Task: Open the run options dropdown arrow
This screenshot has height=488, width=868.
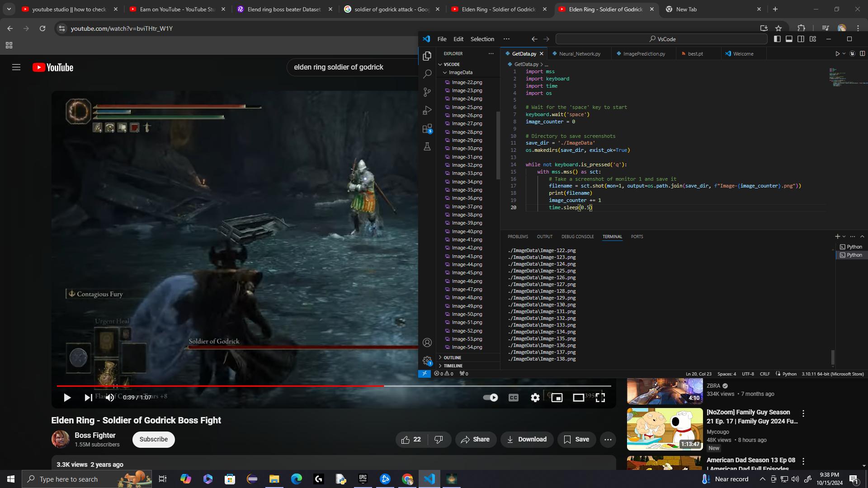Action: pos(844,54)
